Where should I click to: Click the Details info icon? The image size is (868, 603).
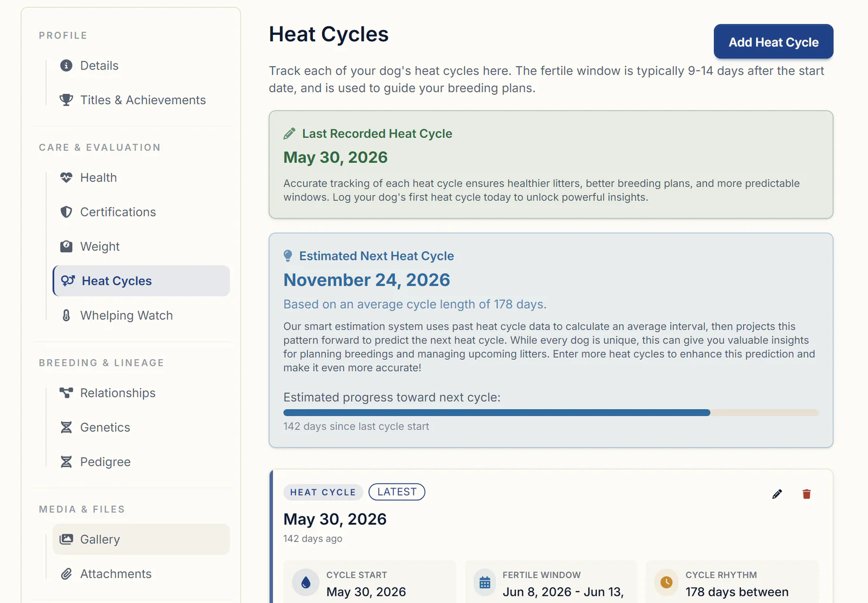coord(66,66)
